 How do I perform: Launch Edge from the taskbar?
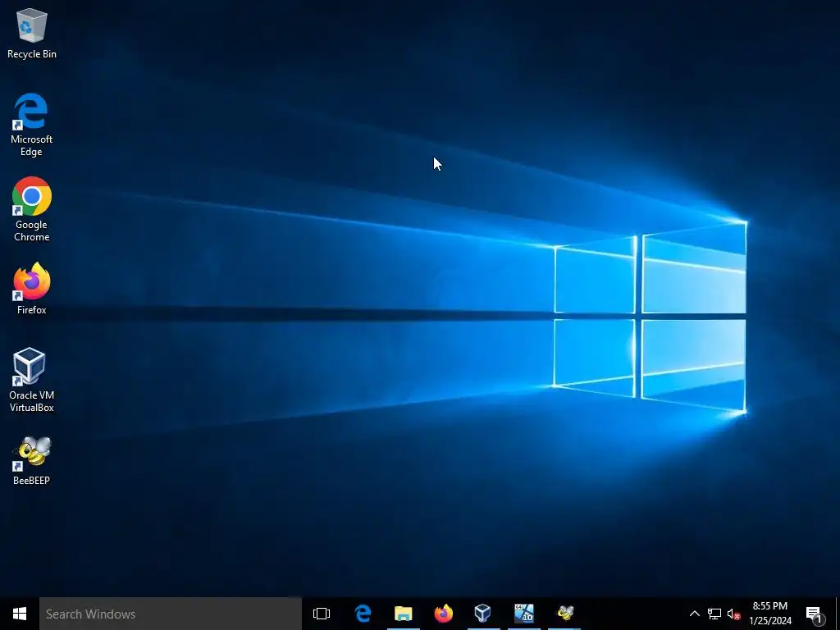click(363, 614)
